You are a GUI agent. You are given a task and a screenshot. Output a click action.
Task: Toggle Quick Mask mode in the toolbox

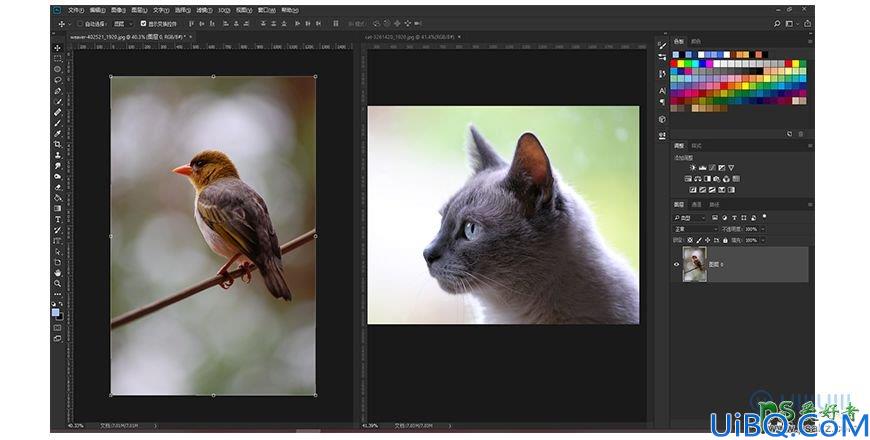click(x=58, y=328)
